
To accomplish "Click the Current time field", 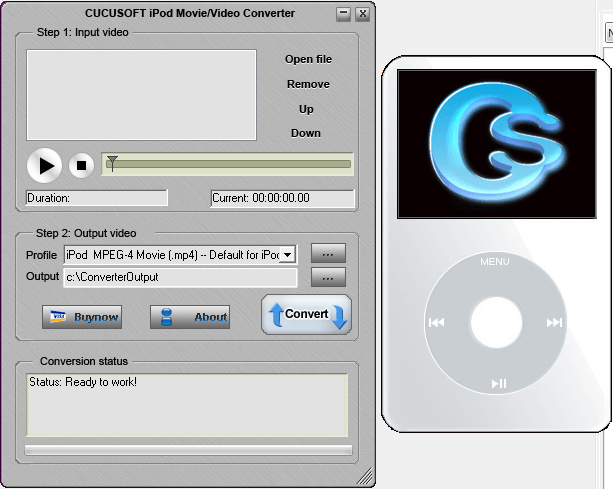I will (282, 198).
